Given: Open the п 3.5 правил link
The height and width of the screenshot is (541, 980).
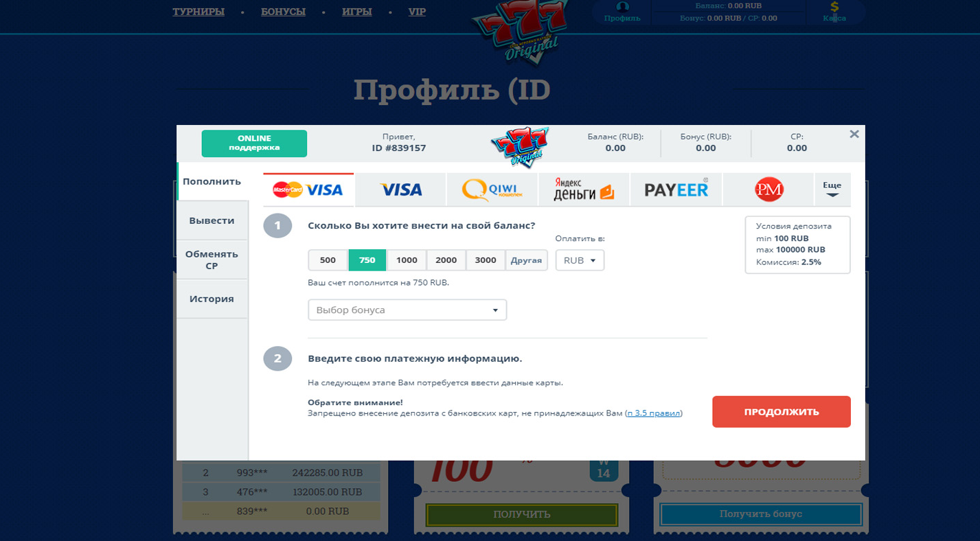Looking at the screenshot, I should [654, 413].
